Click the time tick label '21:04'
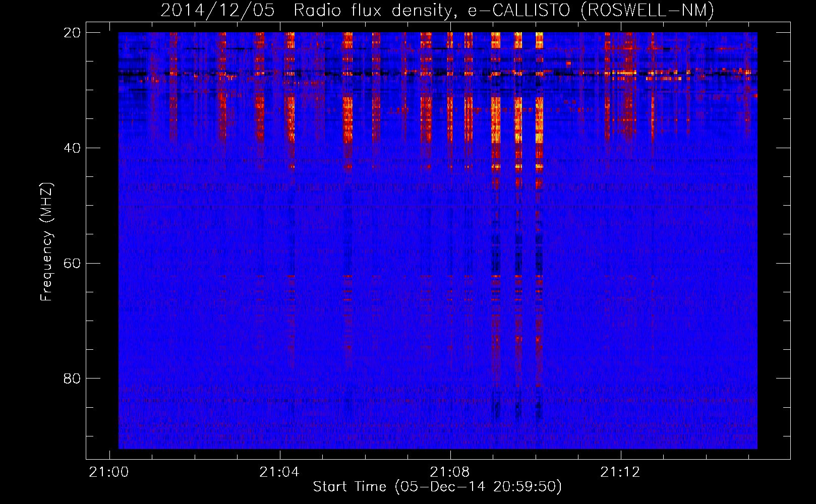Viewport: 816px width, 504px height. coord(279,472)
